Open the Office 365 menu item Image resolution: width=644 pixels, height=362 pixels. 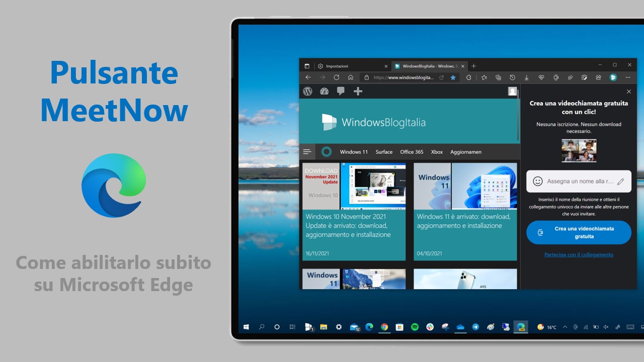(412, 152)
